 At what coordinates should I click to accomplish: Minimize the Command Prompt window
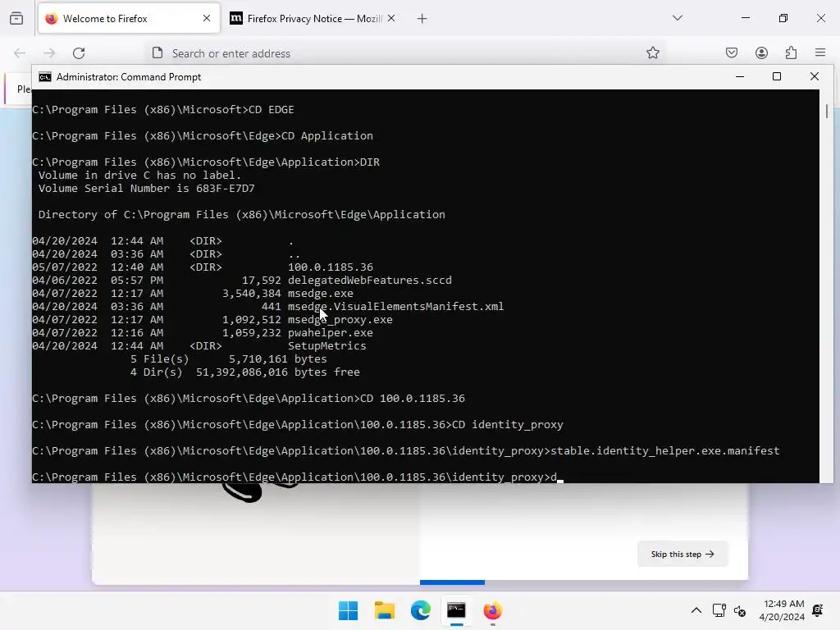(x=740, y=76)
